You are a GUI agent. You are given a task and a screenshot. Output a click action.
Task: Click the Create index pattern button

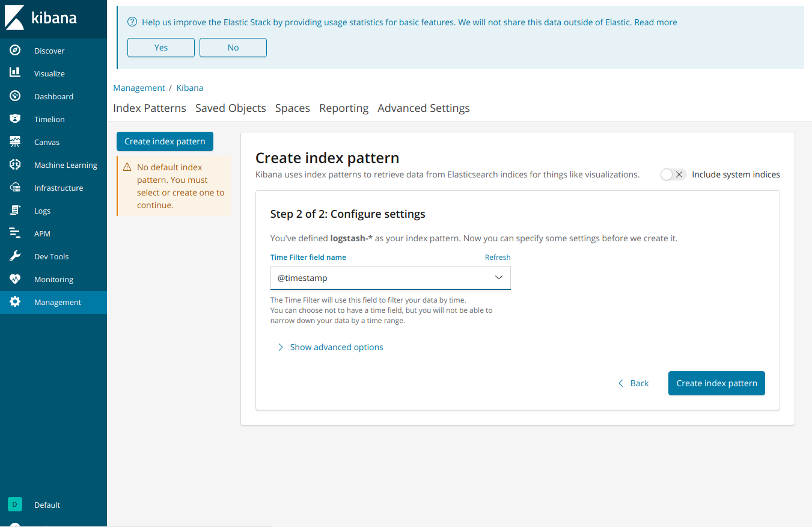(x=716, y=383)
